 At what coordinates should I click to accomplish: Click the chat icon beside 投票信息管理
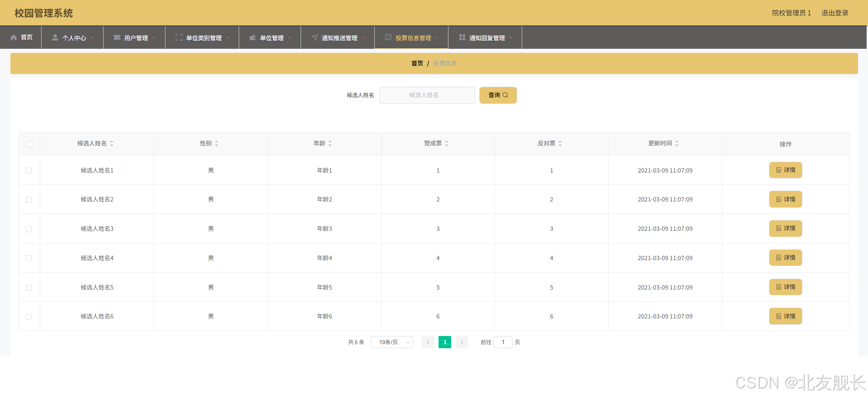pos(388,37)
